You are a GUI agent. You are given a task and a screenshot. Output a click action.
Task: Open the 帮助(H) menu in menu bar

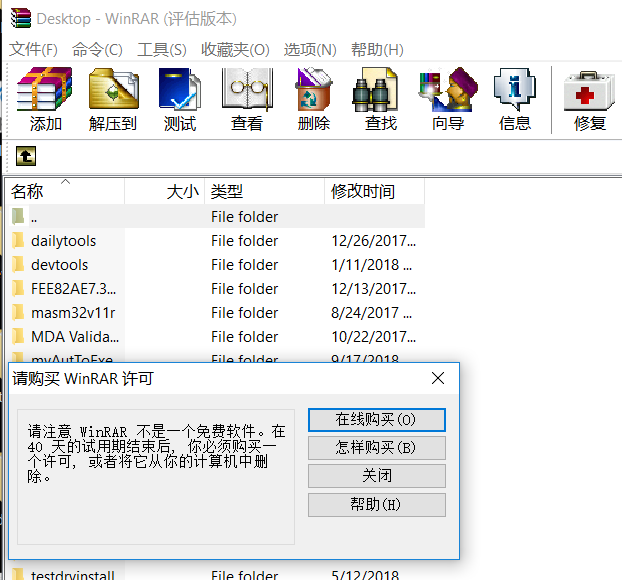click(377, 50)
